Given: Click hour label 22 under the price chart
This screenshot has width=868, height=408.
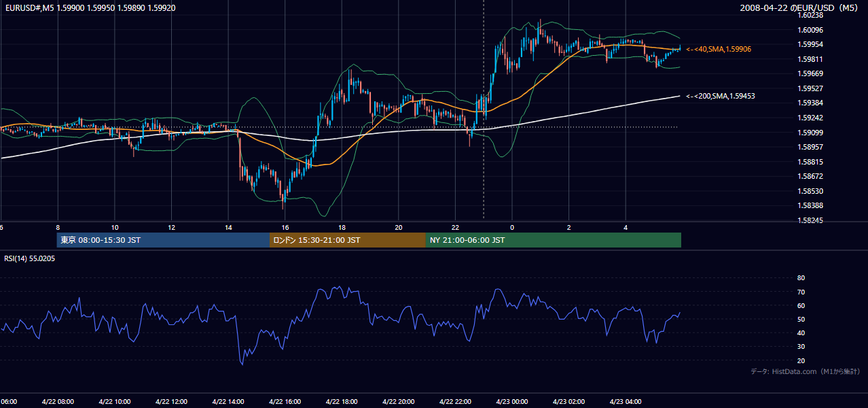Looking at the screenshot, I should (455, 227).
